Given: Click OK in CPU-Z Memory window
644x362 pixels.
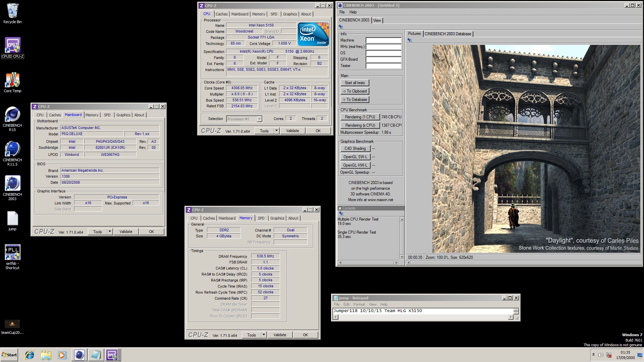Looking at the screenshot, I should pos(305,335).
